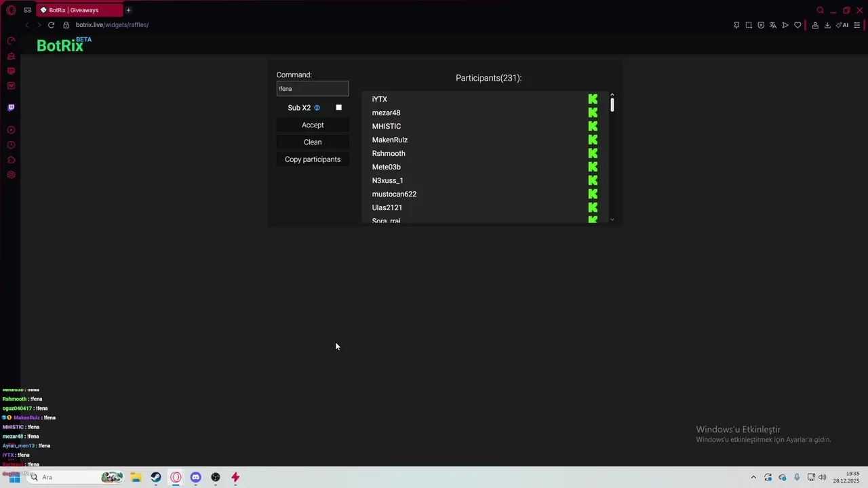Select participant MHISTIC
The height and width of the screenshot is (488, 868).
tap(387, 126)
